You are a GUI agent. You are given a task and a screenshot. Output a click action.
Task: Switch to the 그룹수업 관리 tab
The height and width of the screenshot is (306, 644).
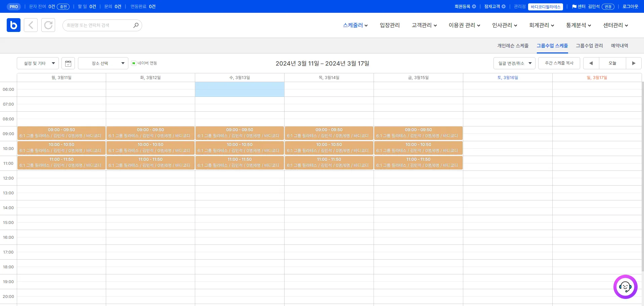point(589,46)
